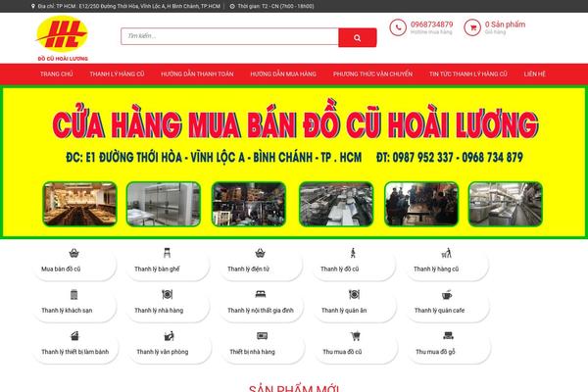Click the desk icon above Thanh lý văn phòng
Screen dimensions: 588x392
point(170,336)
